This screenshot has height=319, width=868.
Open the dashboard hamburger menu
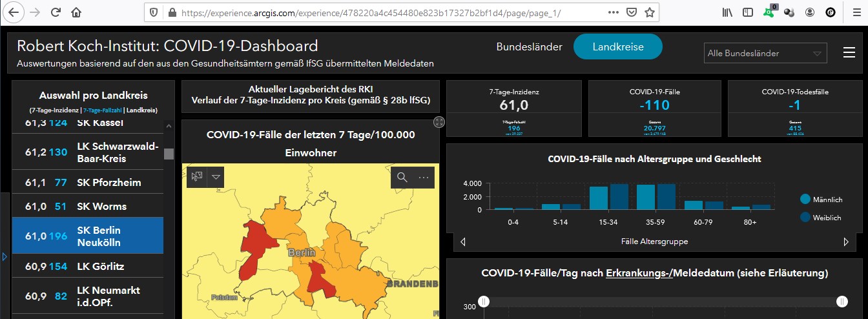(849, 53)
